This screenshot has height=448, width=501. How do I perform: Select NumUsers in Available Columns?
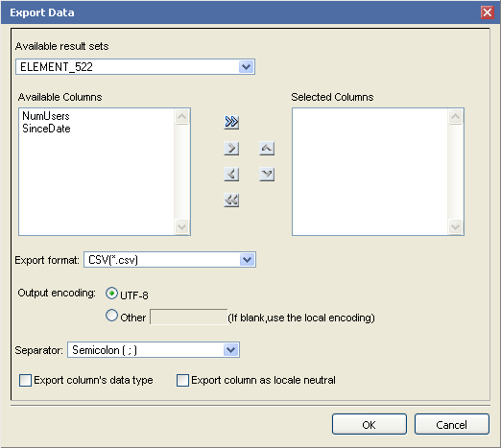pyautogui.click(x=46, y=116)
